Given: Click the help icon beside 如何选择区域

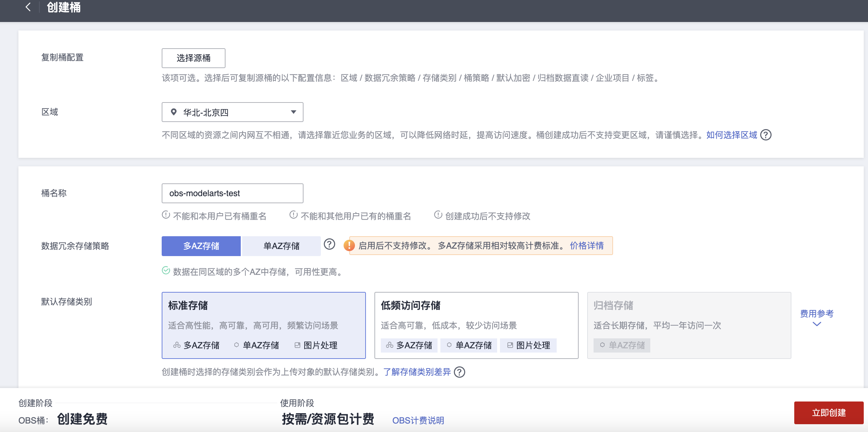Looking at the screenshot, I should point(766,135).
